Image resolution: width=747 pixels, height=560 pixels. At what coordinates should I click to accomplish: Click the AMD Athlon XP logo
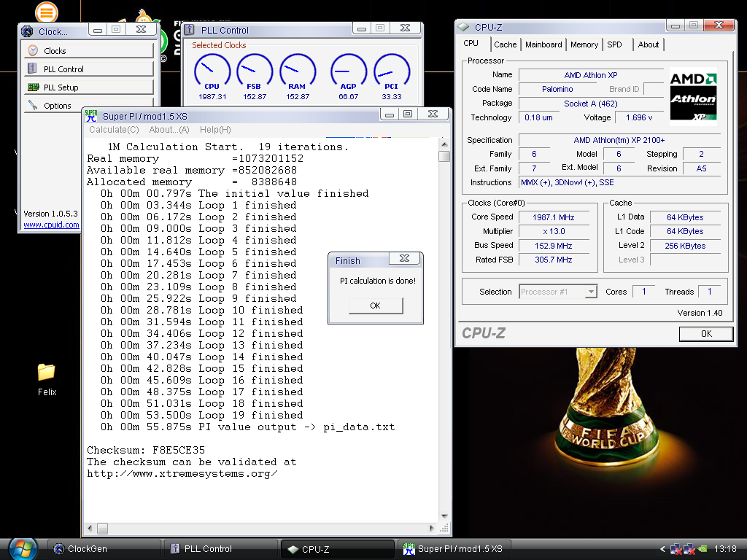[693, 96]
